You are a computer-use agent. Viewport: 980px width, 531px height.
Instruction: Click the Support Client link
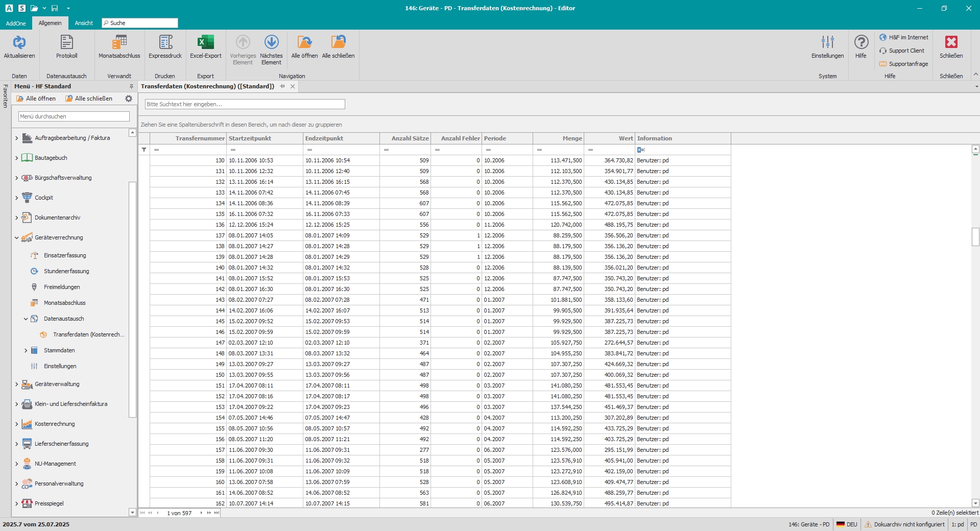pos(906,51)
